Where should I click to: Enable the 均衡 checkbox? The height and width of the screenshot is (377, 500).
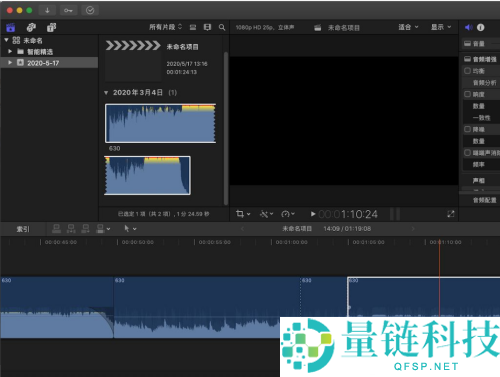point(467,71)
